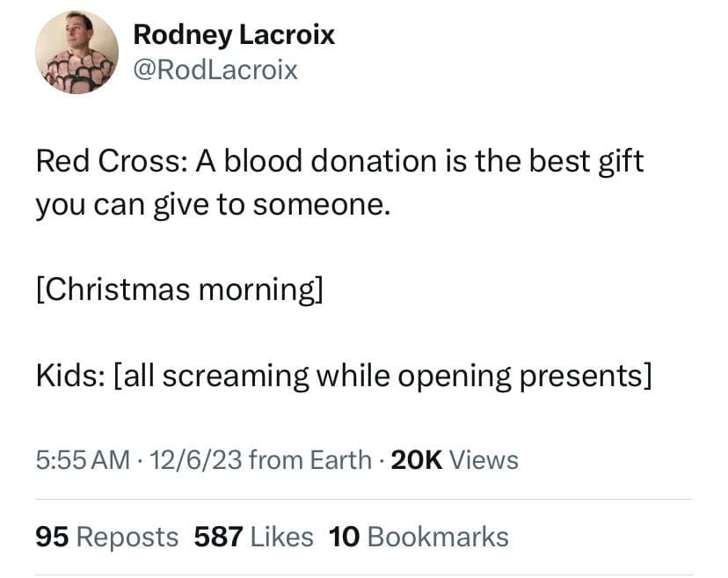Click the 587 likes number

[218, 537]
